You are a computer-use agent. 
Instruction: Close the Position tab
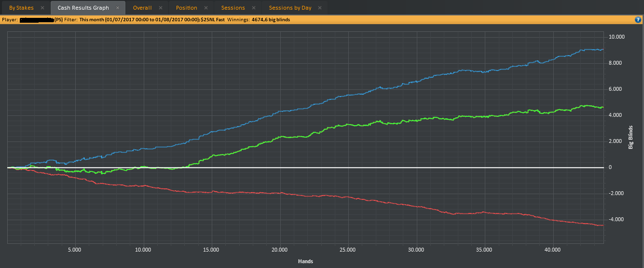pyautogui.click(x=206, y=8)
